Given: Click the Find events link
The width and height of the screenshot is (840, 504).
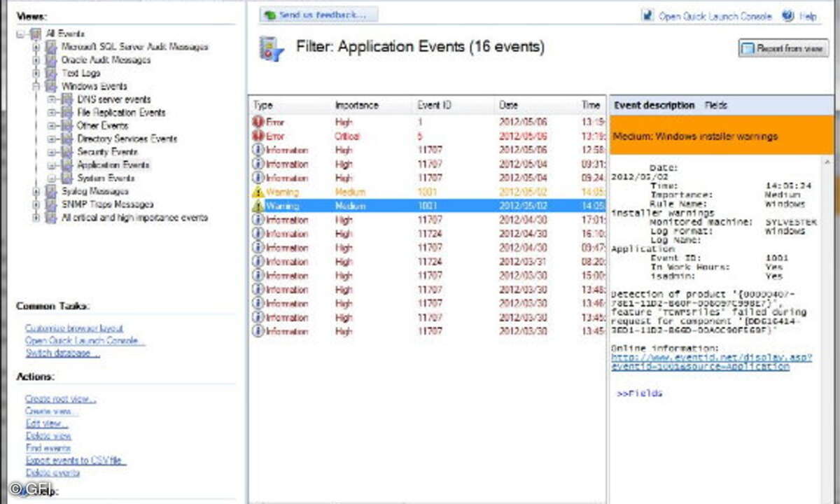Looking at the screenshot, I should click(x=48, y=448).
